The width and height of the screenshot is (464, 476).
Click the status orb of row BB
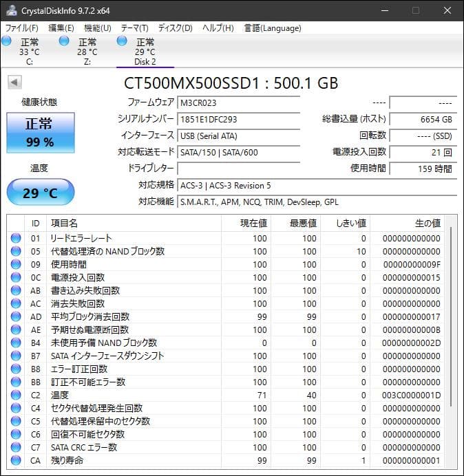point(16,382)
